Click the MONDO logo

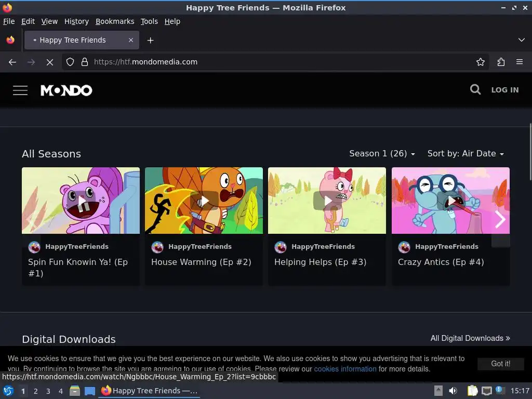coord(66,90)
